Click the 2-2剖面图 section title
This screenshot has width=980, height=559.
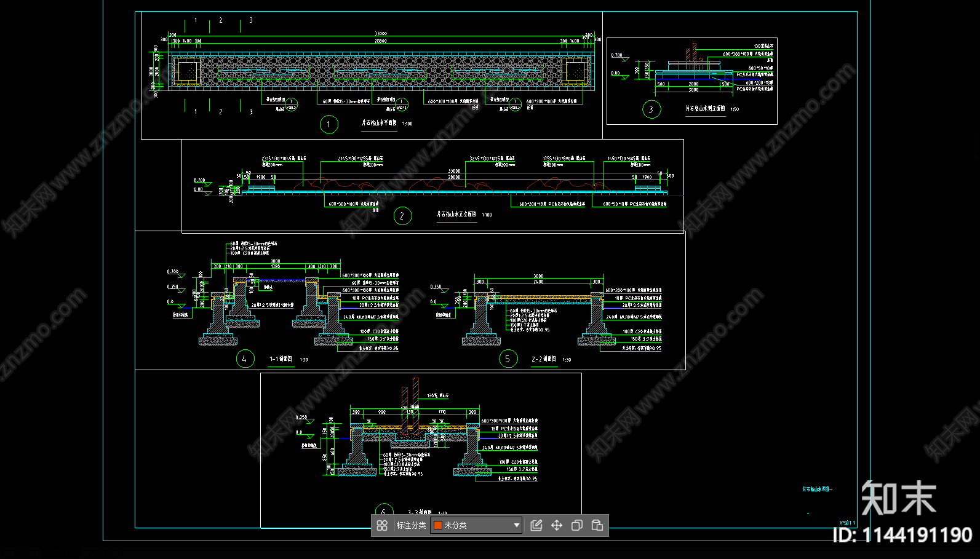click(544, 359)
